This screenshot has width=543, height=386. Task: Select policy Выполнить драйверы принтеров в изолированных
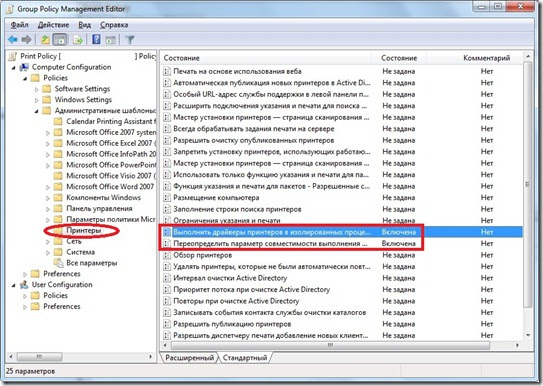272,232
